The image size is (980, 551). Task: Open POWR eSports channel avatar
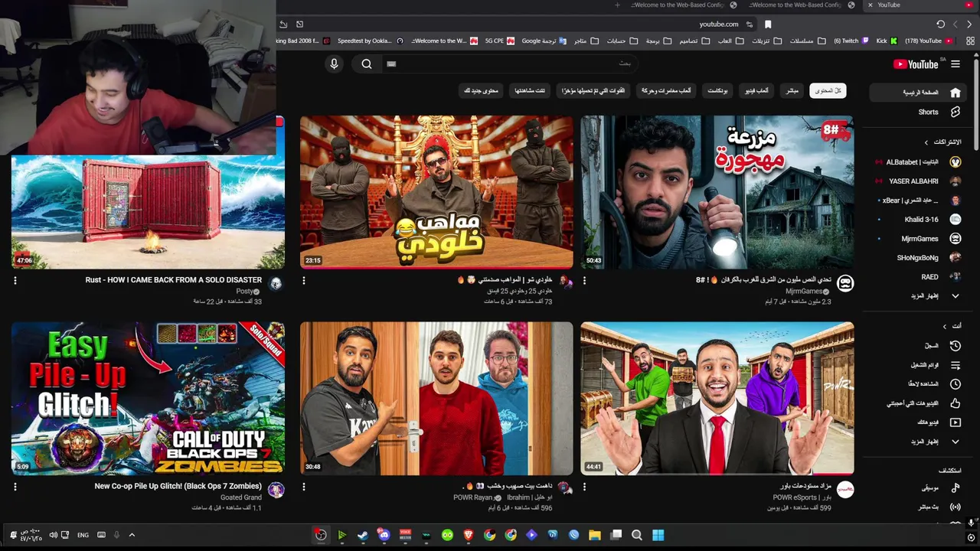[x=845, y=490]
